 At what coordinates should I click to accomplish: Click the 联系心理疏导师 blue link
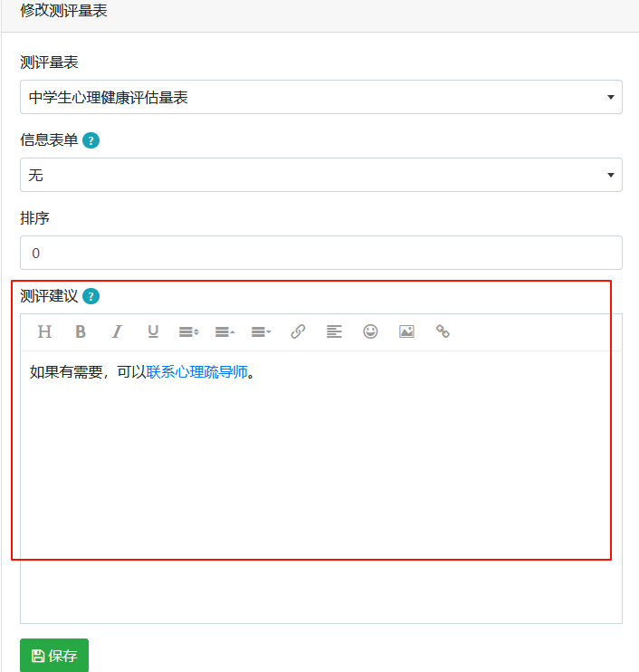tap(197, 372)
